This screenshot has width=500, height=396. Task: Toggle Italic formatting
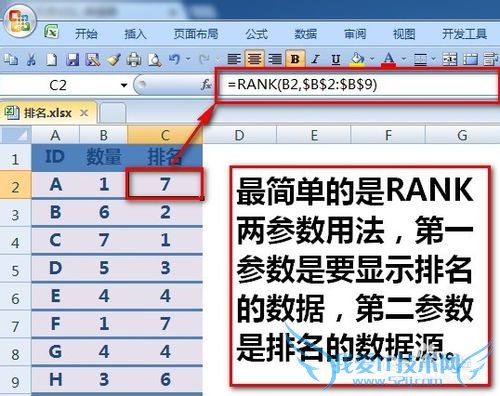click(x=315, y=59)
